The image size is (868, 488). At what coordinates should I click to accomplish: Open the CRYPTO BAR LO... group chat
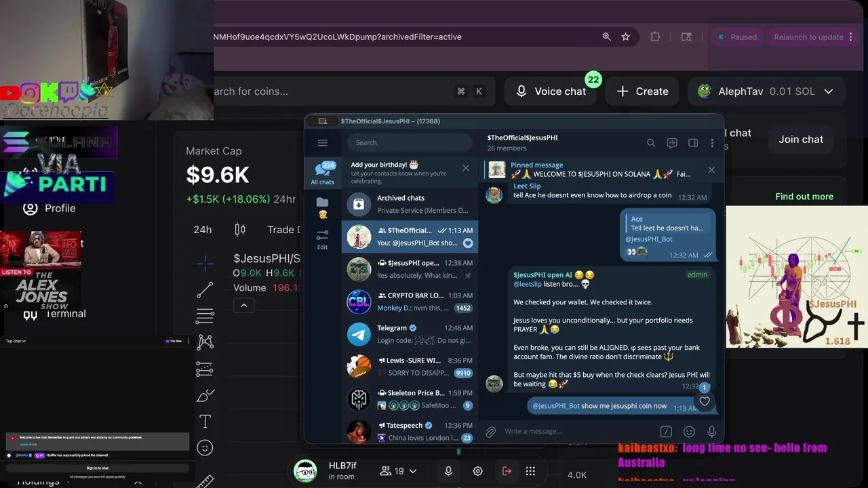[410, 302]
